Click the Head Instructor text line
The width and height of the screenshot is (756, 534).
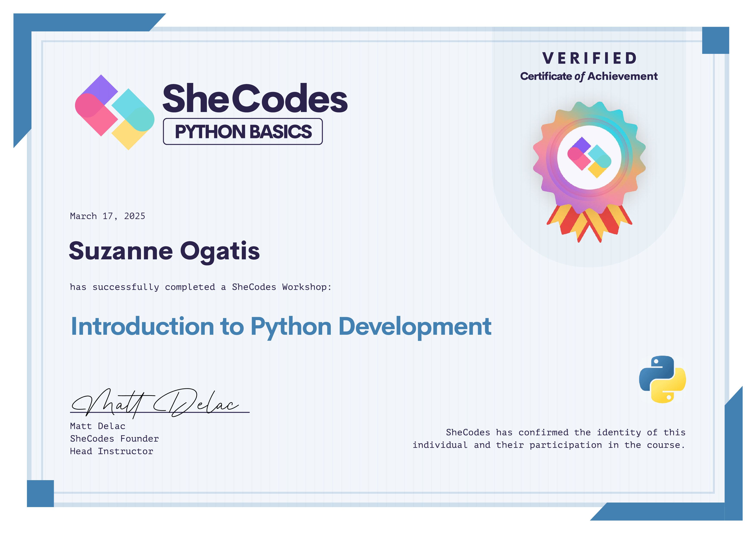(111, 451)
